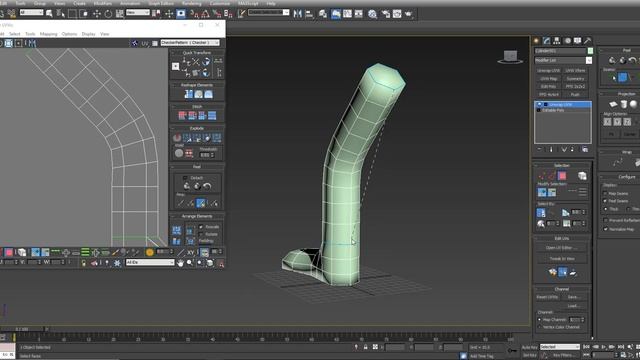The width and height of the screenshot is (640, 360).
Task: Click the Weld Selected icon in Explode
Action: click(x=189, y=153)
